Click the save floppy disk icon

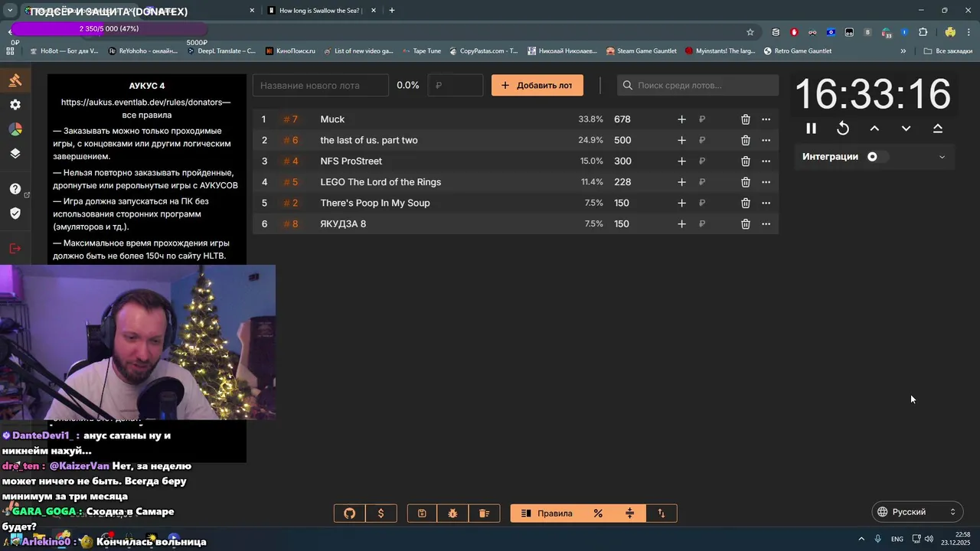coord(422,514)
